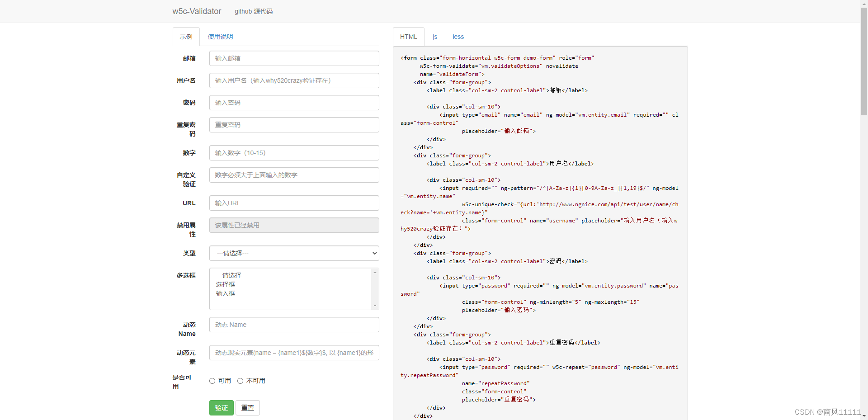
Task: Select the HTML code tab
Action: 409,37
